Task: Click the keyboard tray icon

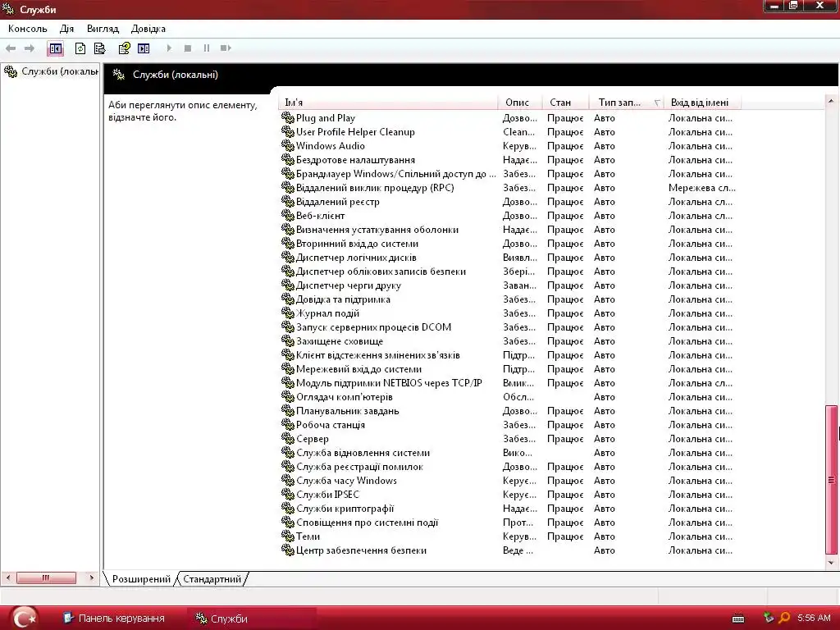Action: coord(738,619)
